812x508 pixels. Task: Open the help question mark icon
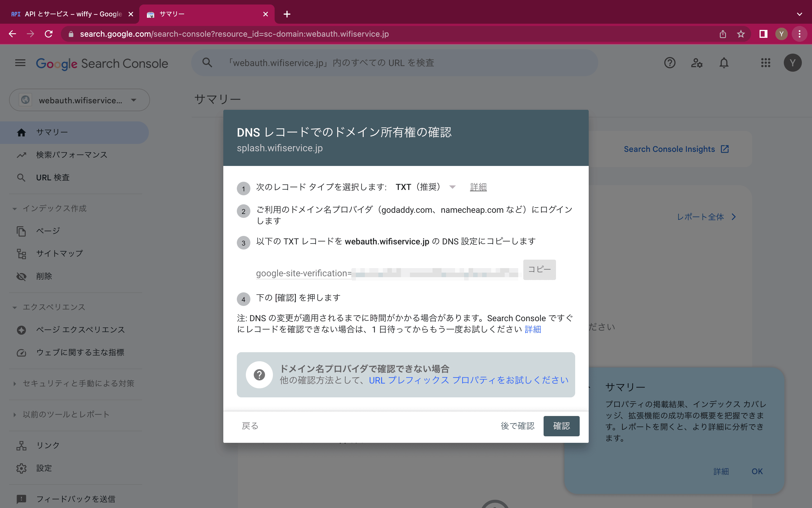coord(669,63)
